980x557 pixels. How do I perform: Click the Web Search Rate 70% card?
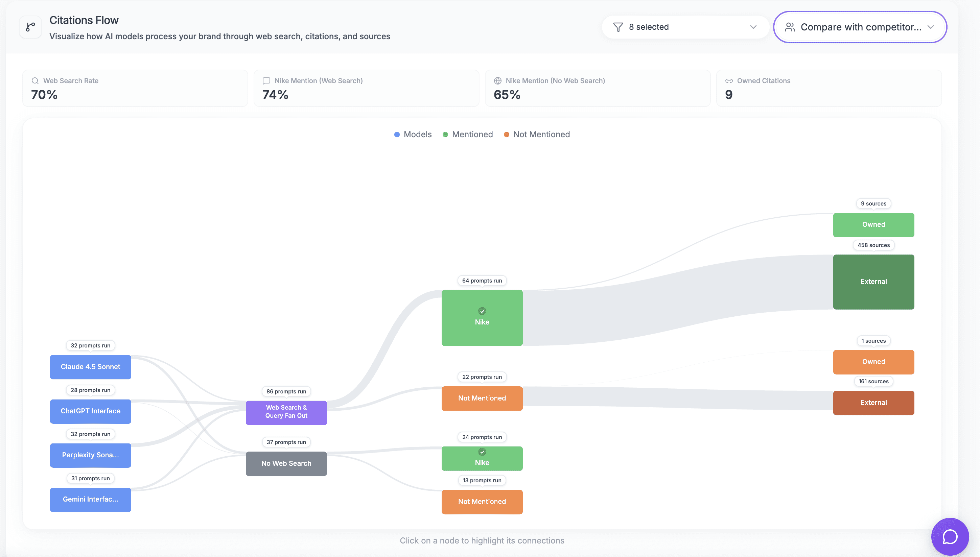coord(135,88)
